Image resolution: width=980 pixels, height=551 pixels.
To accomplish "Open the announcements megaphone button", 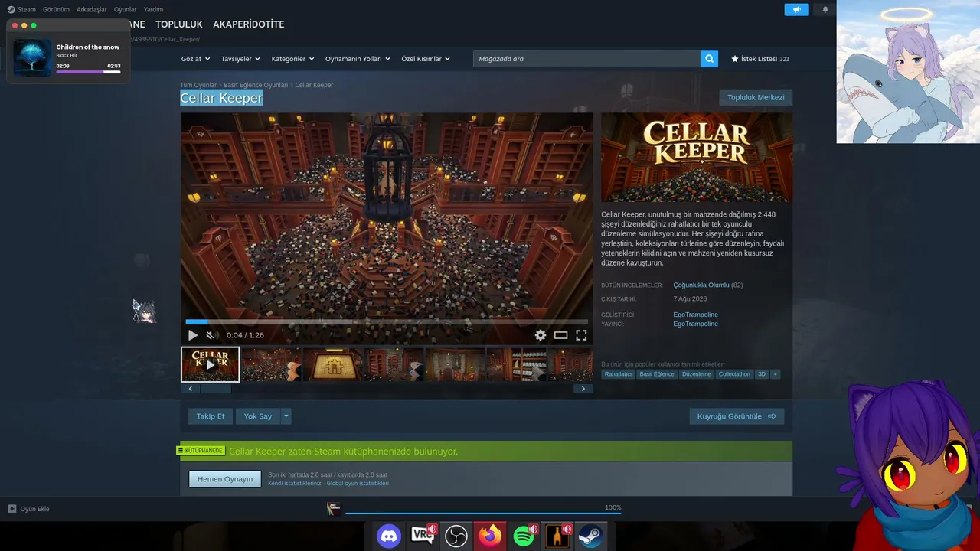I will point(796,10).
